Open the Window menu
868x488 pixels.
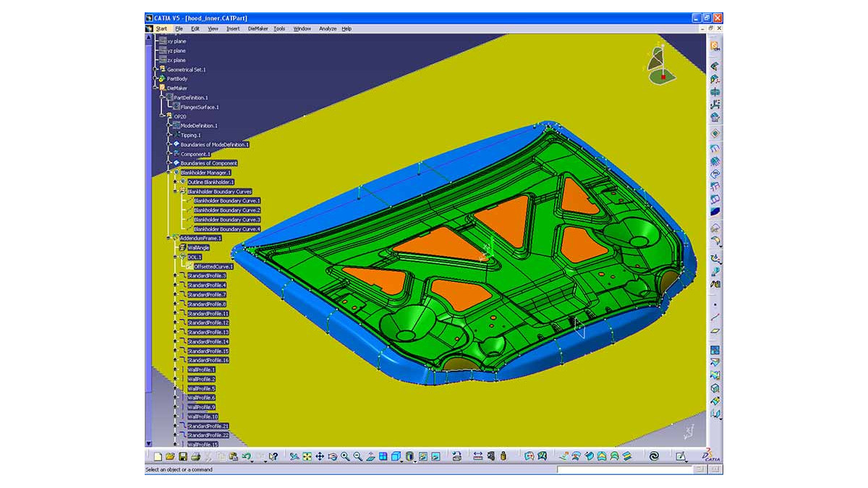point(302,29)
